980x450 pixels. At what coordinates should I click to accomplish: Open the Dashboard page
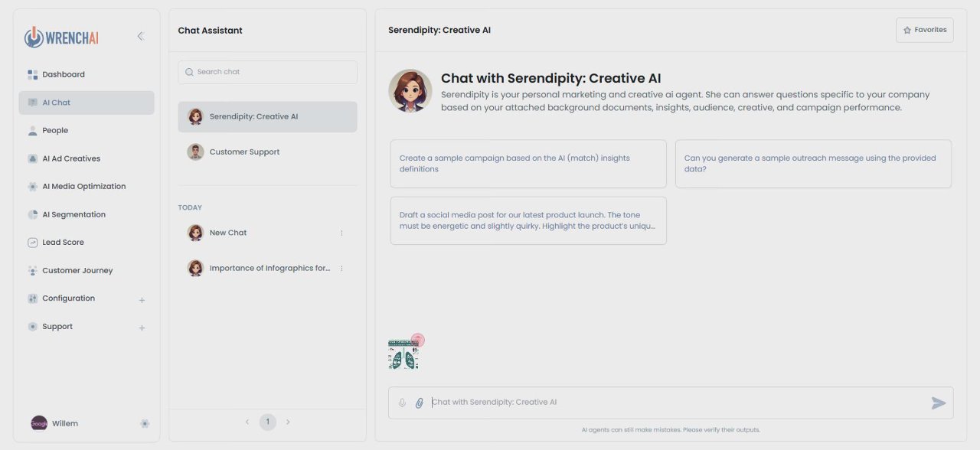[64, 74]
